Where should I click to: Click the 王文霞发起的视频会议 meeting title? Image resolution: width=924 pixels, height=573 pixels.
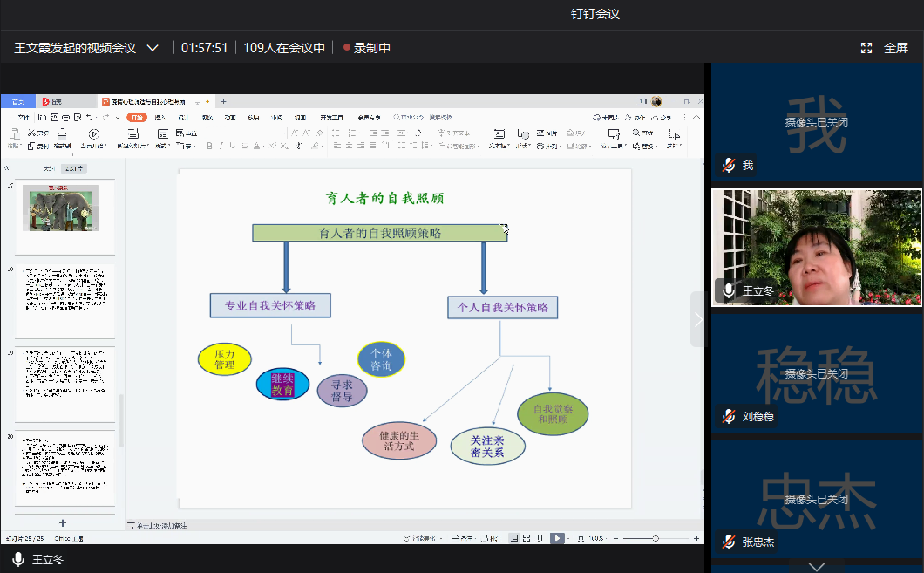pos(75,48)
